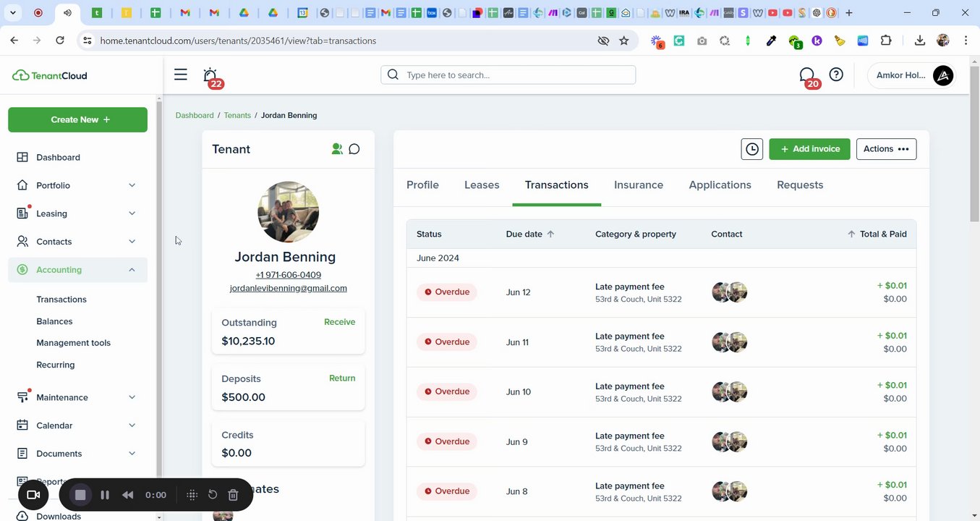
Task: Click the Documents folder icon
Action: (22, 454)
